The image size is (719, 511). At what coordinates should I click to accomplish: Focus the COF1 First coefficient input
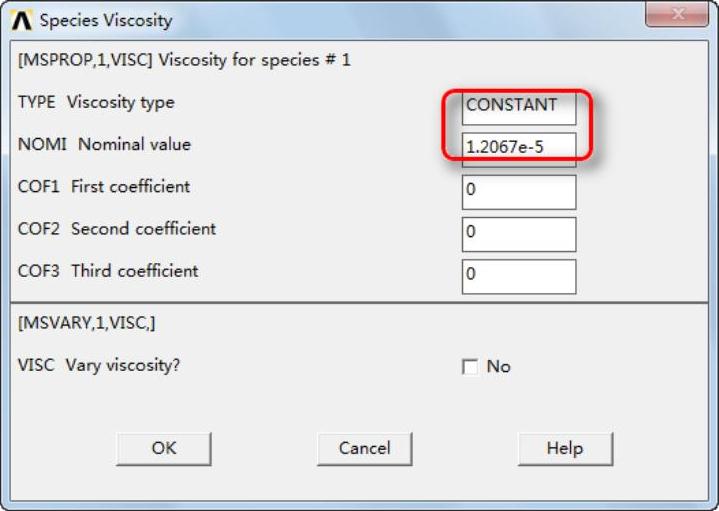pos(518,191)
